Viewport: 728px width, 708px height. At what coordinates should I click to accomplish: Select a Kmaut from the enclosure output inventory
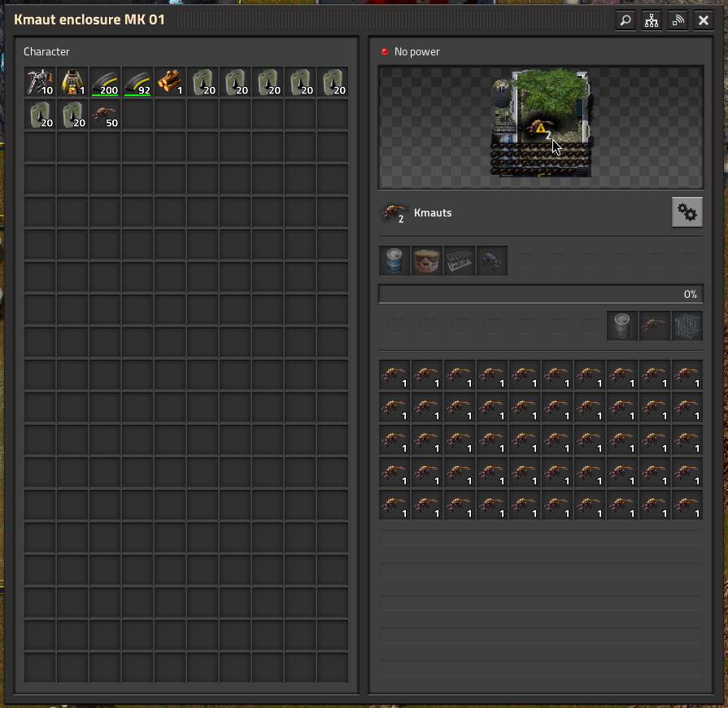point(394,374)
